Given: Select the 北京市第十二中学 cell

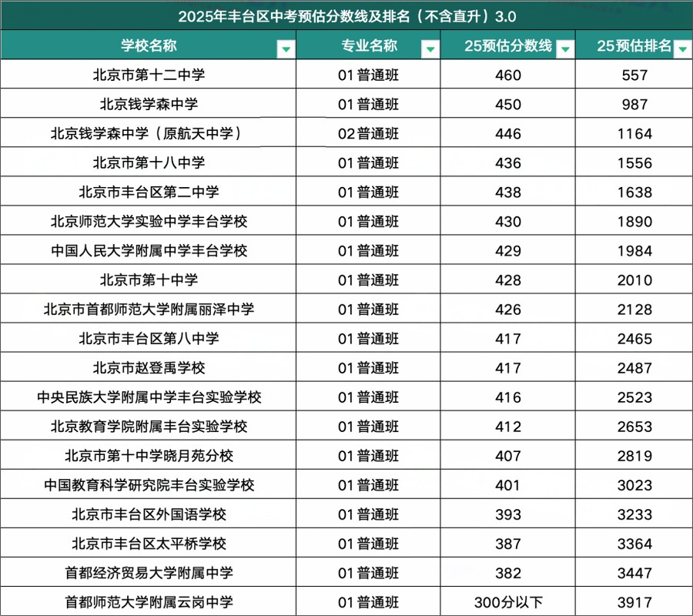Looking at the screenshot, I should [150, 74].
